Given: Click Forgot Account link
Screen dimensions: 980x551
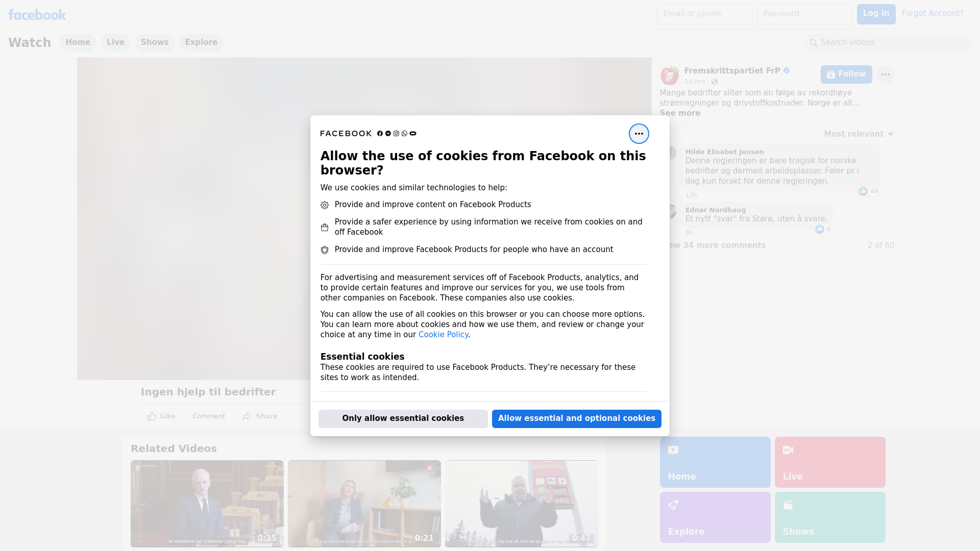Looking at the screenshot, I should coord(933,13).
